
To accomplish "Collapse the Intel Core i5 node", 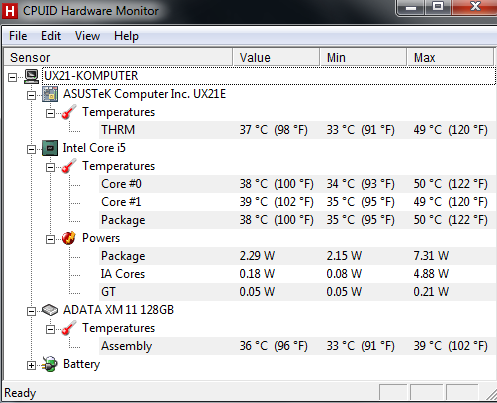I will (x=31, y=149).
